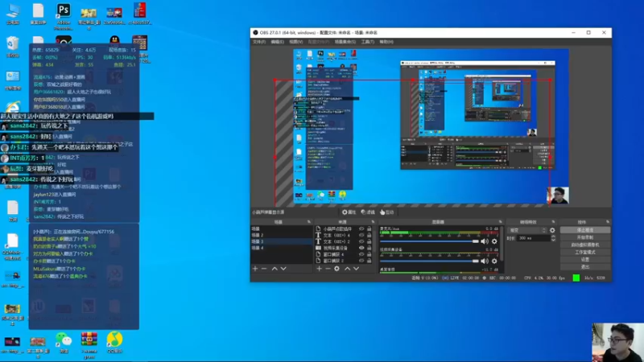Toggle visibility of 窗口捕获 2 source
644x362 pixels.
tap(361, 260)
